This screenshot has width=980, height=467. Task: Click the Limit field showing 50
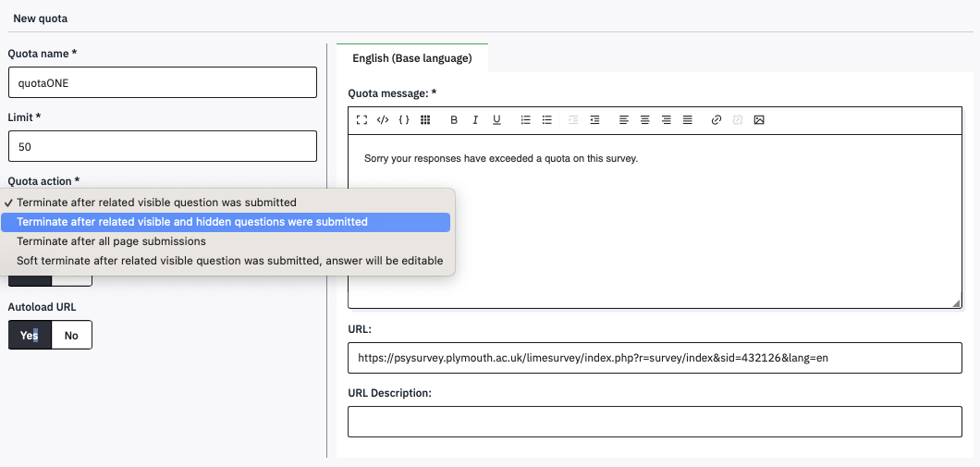[x=162, y=147]
